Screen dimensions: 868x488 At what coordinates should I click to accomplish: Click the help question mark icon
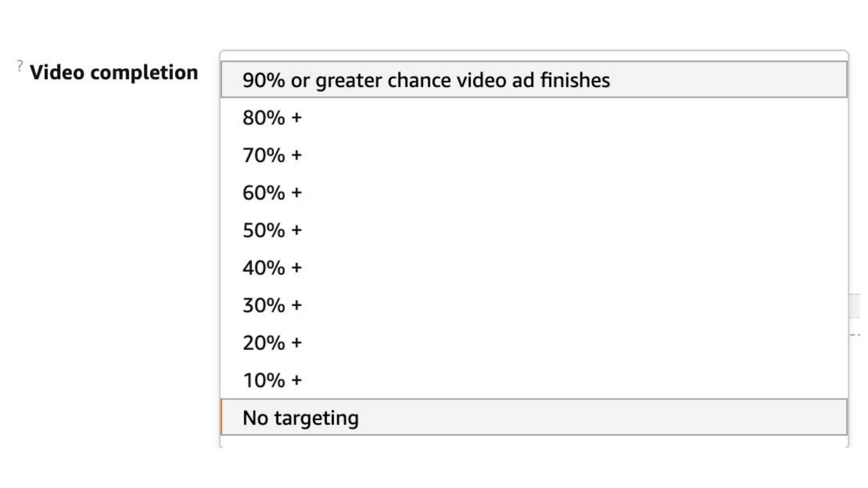19,65
